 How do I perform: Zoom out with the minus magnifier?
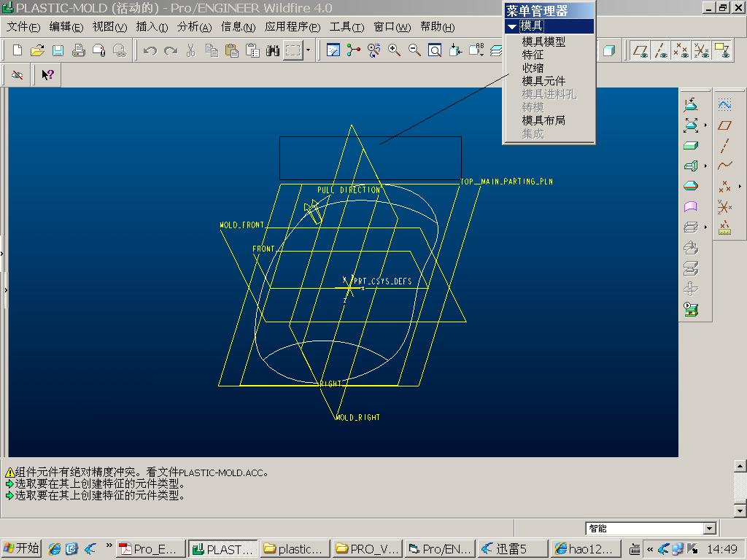[414, 50]
